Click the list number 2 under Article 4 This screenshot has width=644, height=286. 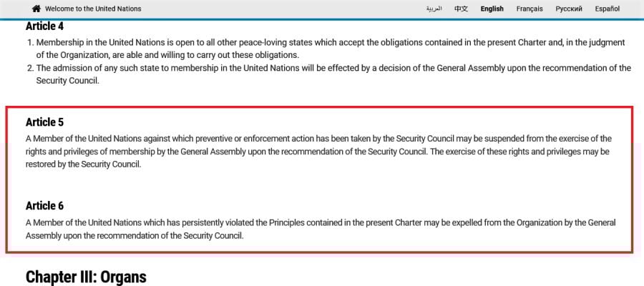tap(30, 69)
